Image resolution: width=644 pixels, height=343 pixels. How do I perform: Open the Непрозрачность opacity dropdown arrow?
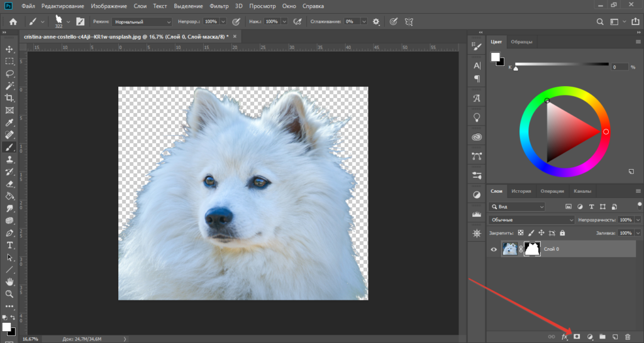pos(638,220)
